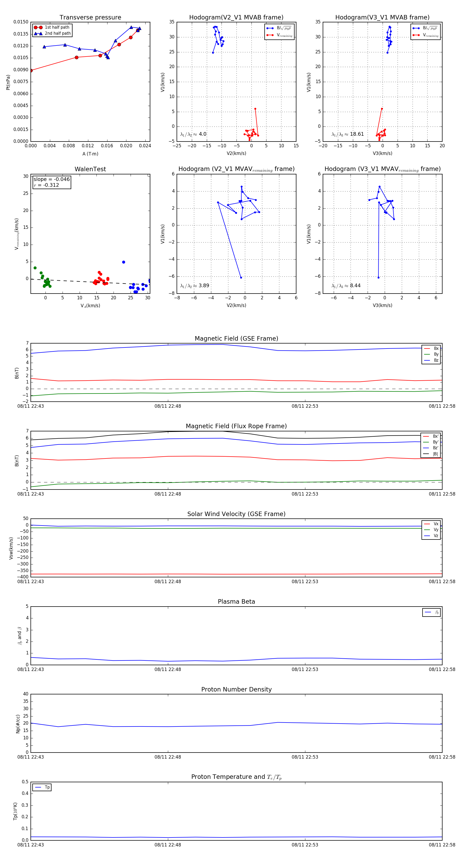The image size is (473, 868).
Task: Click the 'Hodogram(V3_V1 MVAB frame)' title
Action: click(x=382, y=18)
